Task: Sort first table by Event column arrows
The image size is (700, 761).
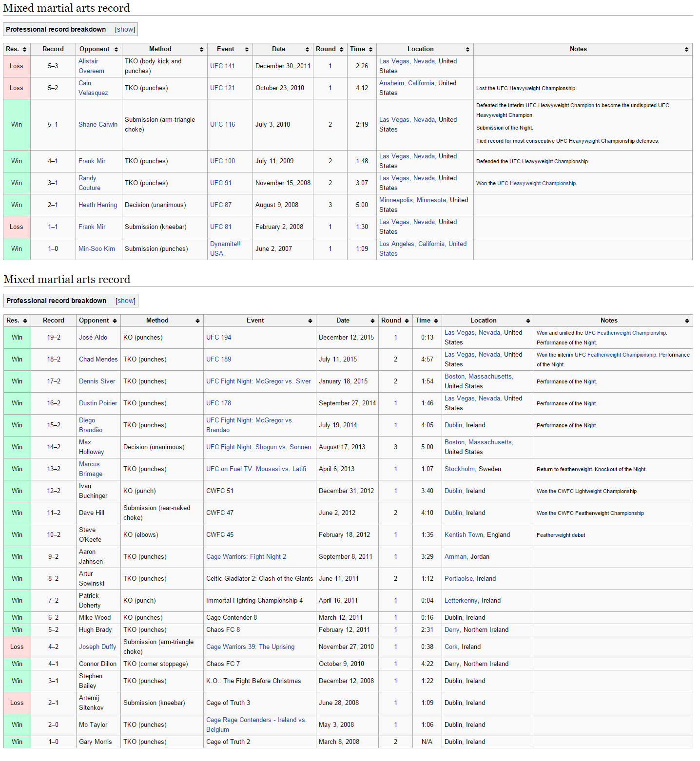Action: coord(247,50)
